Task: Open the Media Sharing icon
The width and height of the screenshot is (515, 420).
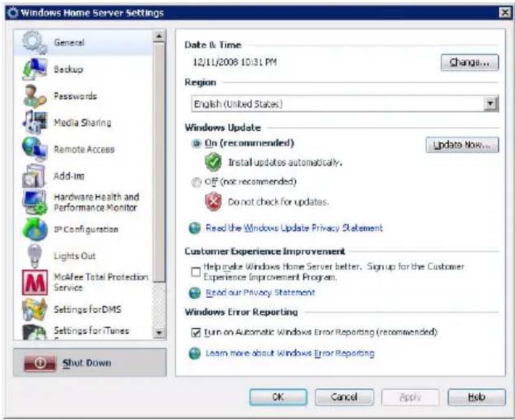Action: (35, 122)
